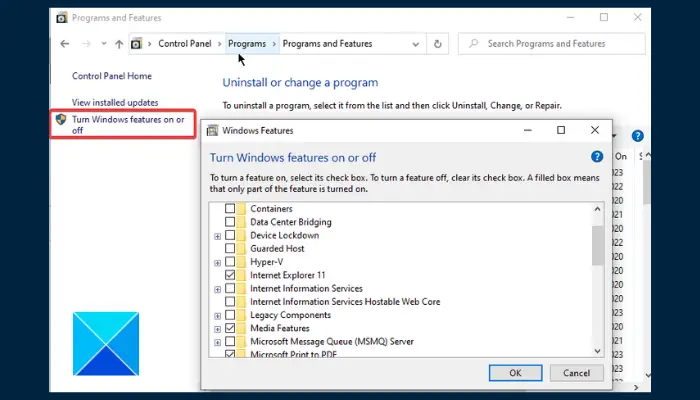Refresh the Programs and Features view
This screenshot has height=400, width=700.
click(438, 44)
